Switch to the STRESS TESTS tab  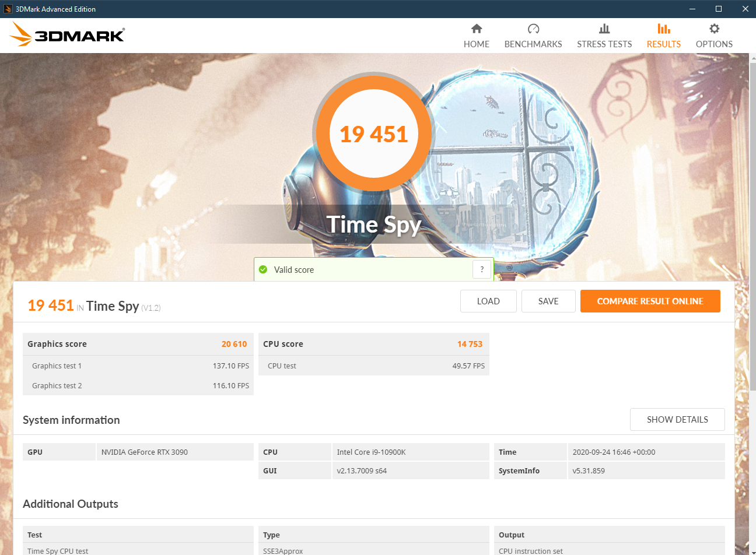pos(604,44)
